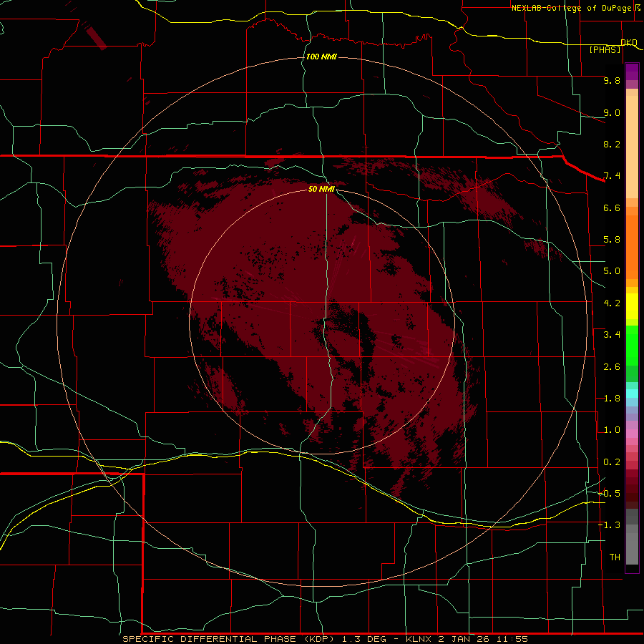Click the 100 NMI range ring label

321,57
